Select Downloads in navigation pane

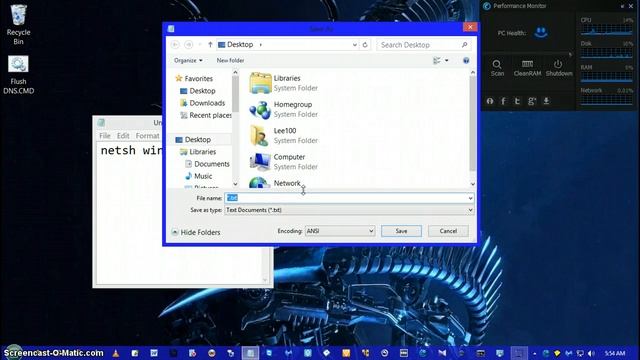(202, 103)
